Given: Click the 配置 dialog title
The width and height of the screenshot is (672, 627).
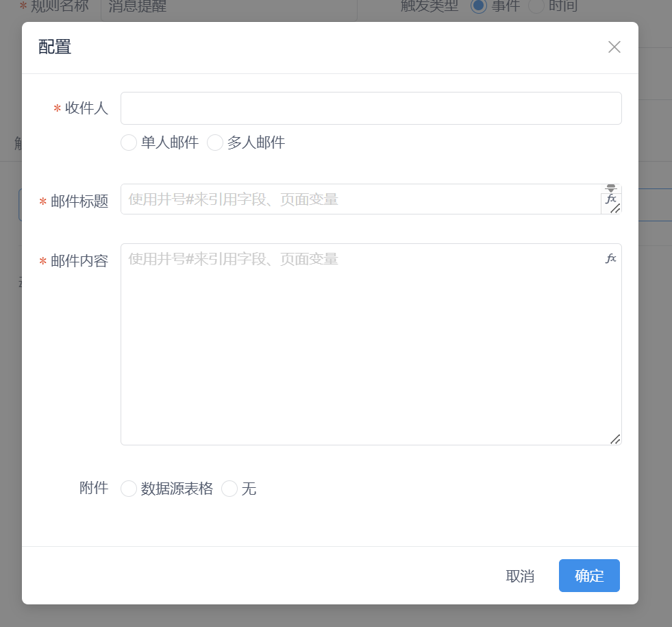Looking at the screenshot, I should pos(54,47).
